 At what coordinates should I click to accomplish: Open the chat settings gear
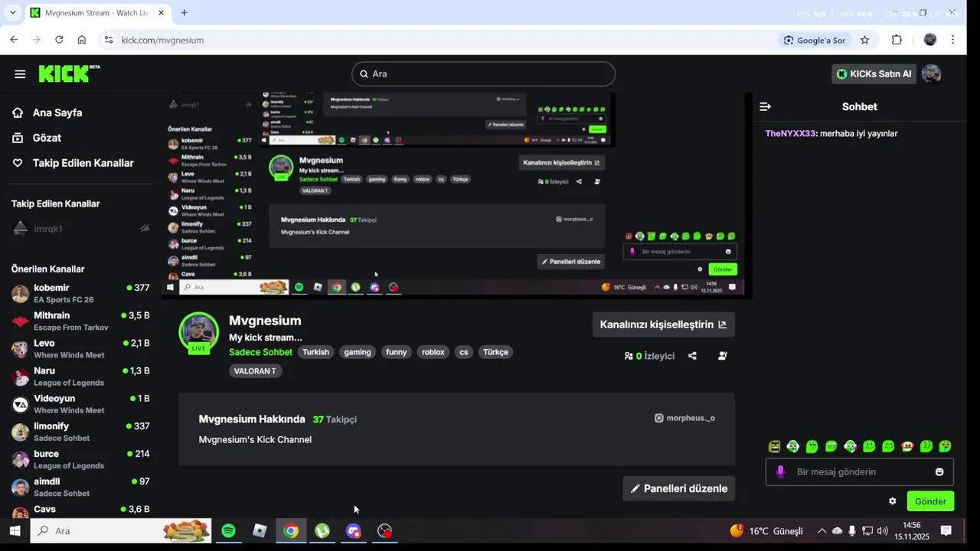click(892, 501)
